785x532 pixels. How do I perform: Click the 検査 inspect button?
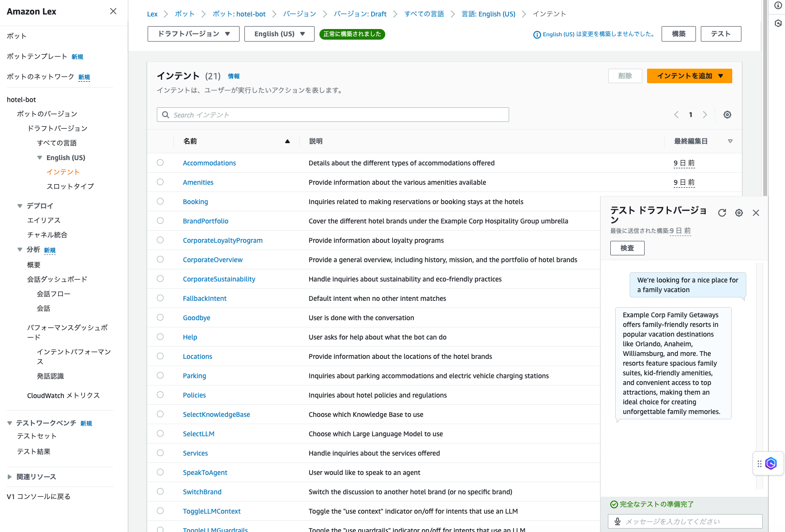click(x=627, y=248)
